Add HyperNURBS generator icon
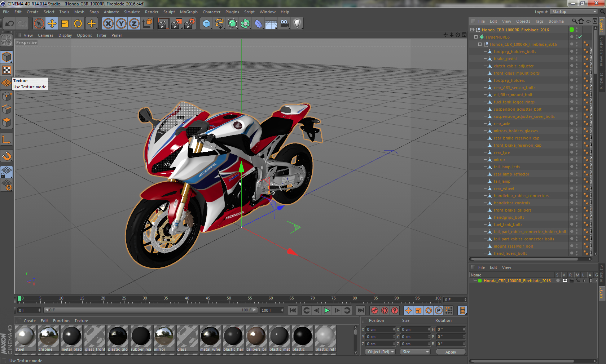The image size is (606, 364). click(x=232, y=24)
